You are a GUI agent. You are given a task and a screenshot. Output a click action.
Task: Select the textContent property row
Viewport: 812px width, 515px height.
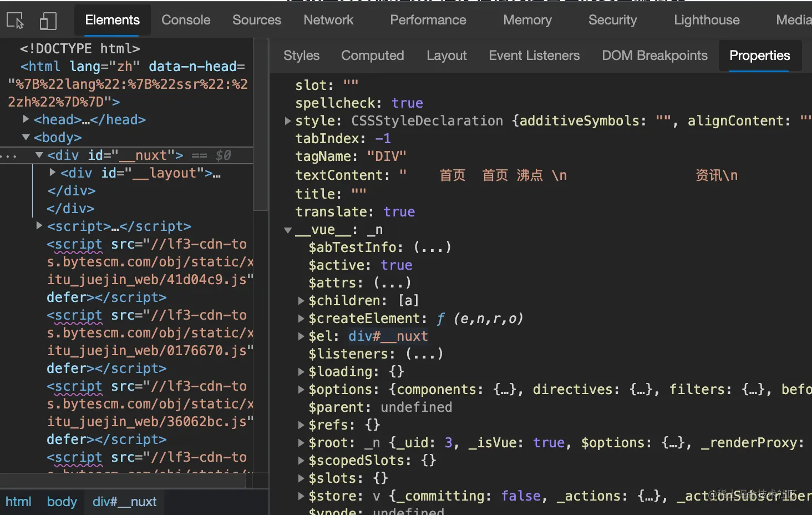[x=516, y=175]
